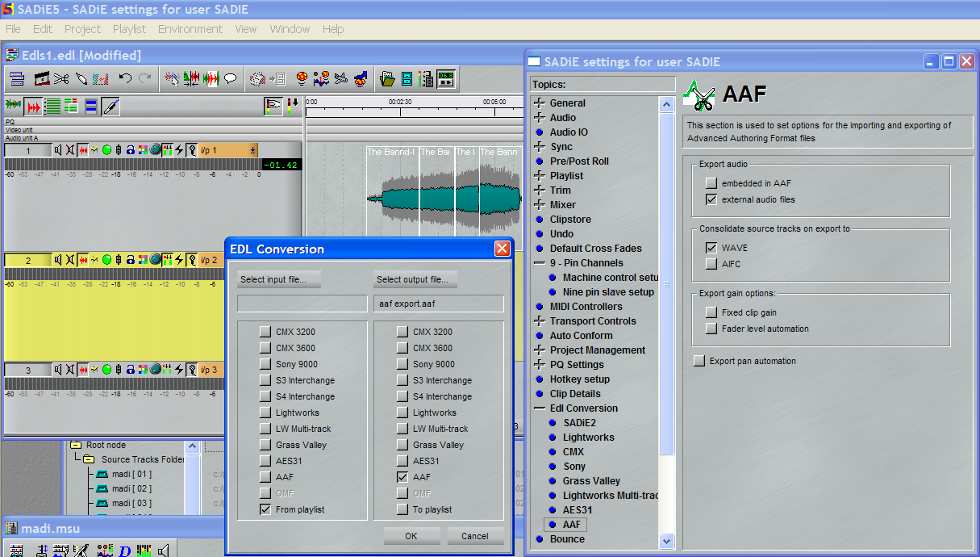Open the Help menu
980x557 pixels.
pos(333,29)
